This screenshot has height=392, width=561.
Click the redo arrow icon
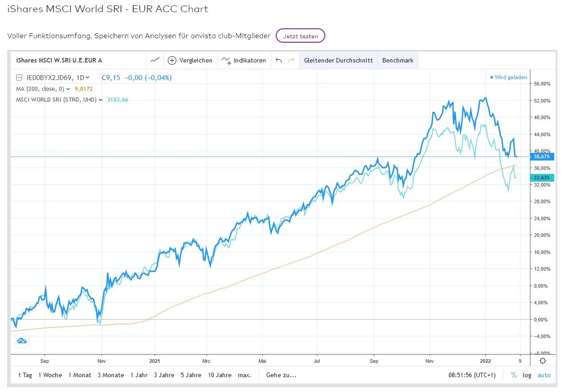[291, 60]
